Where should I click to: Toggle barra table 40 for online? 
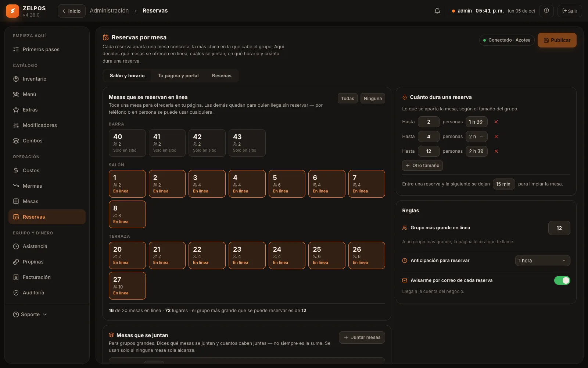point(127,143)
